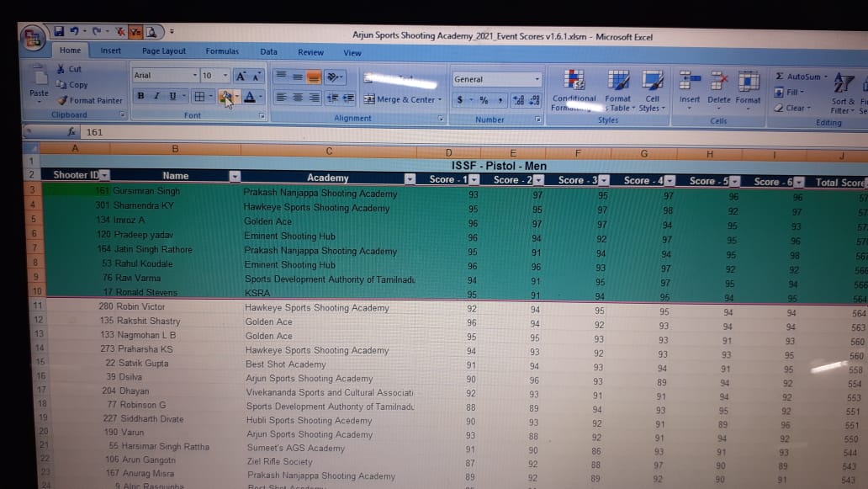This screenshot has height=489, width=868.
Task: Toggle Bold formatting
Action: tap(140, 96)
